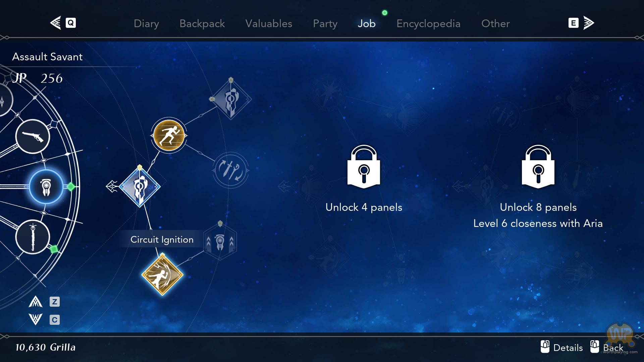This screenshot has height=362, width=644.
Task: Click the Unlock 4 panels padlock
Action: [x=364, y=167]
